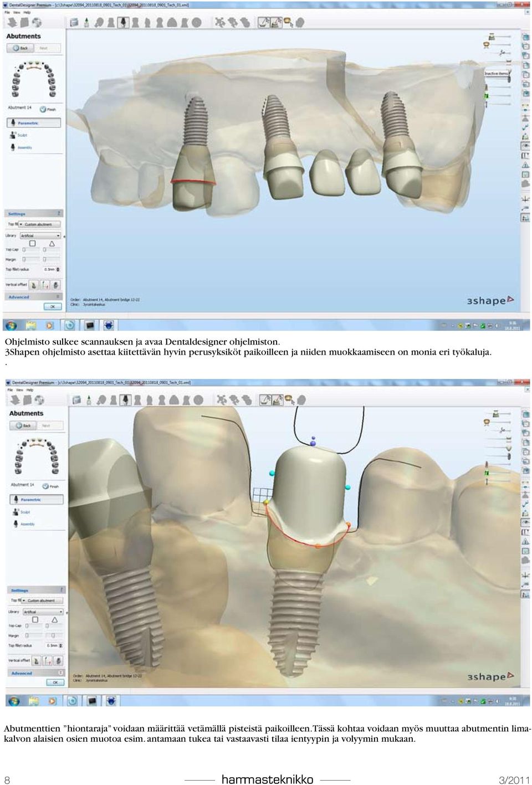Open the View menu in the lower screenshot
The height and width of the screenshot is (785, 532).
click(x=19, y=389)
